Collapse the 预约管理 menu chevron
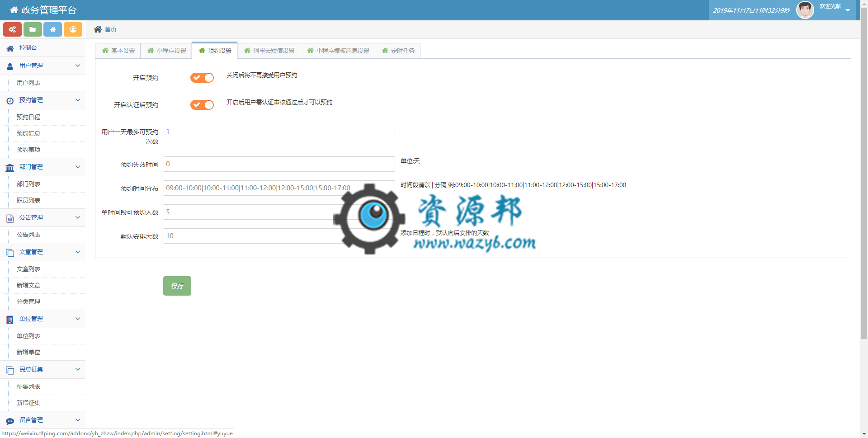Screen dimensions: 868x438 78,100
